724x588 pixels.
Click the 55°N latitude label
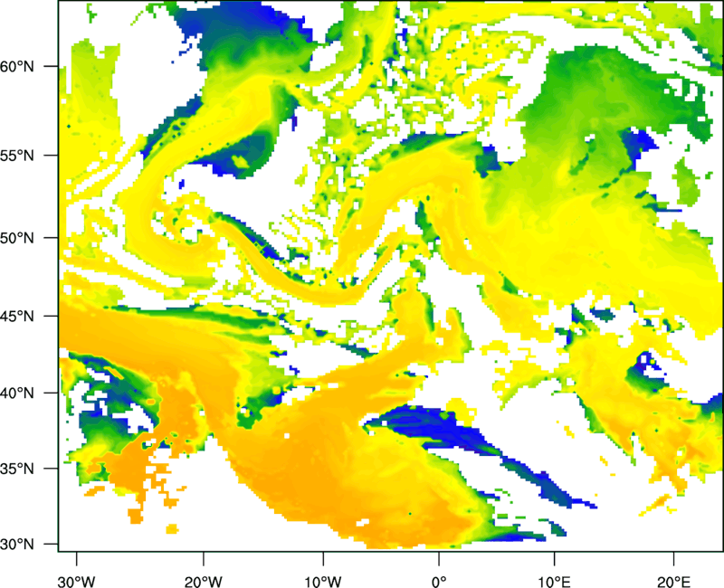(x=17, y=156)
